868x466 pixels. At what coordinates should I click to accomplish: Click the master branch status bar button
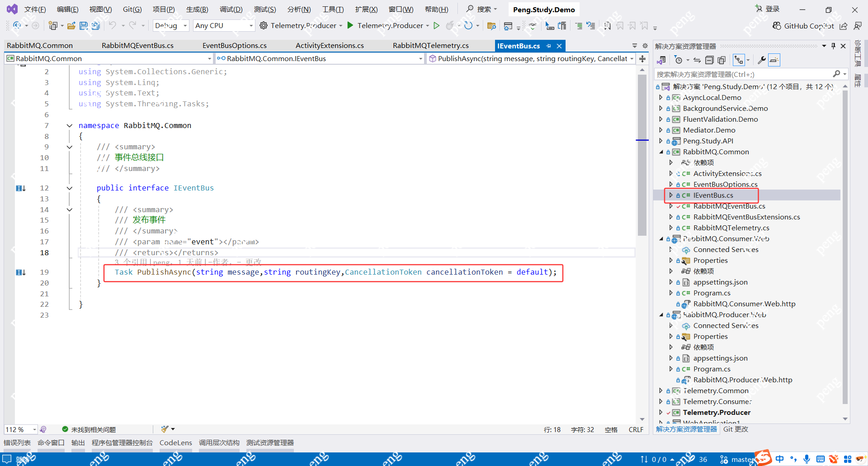(x=738, y=459)
